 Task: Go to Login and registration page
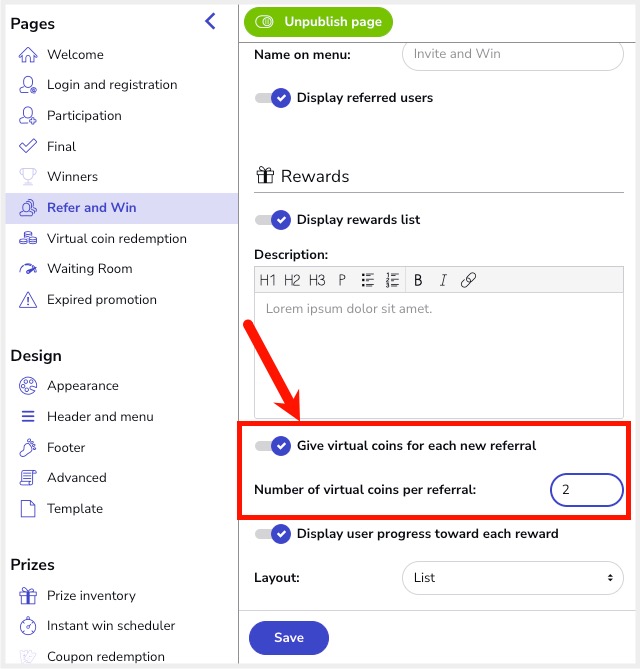tap(111, 85)
